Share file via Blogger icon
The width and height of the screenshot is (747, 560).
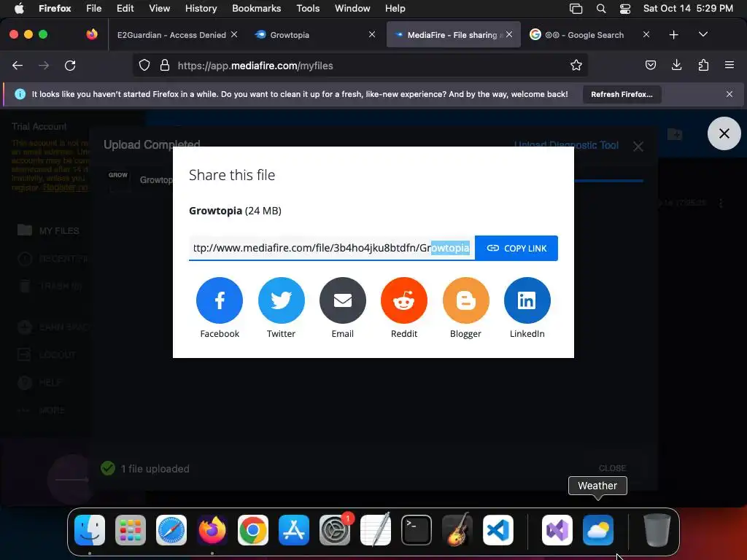(x=465, y=300)
